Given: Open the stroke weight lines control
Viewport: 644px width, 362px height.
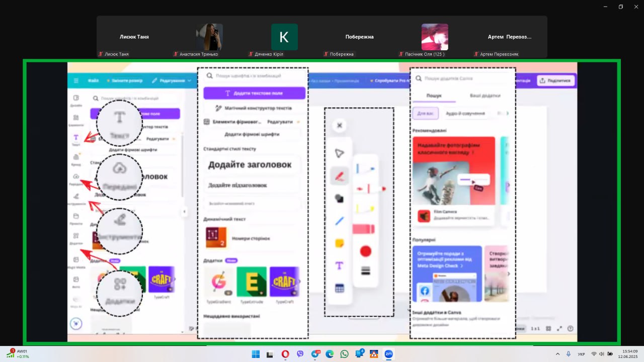Looking at the screenshot, I should [x=366, y=271].
